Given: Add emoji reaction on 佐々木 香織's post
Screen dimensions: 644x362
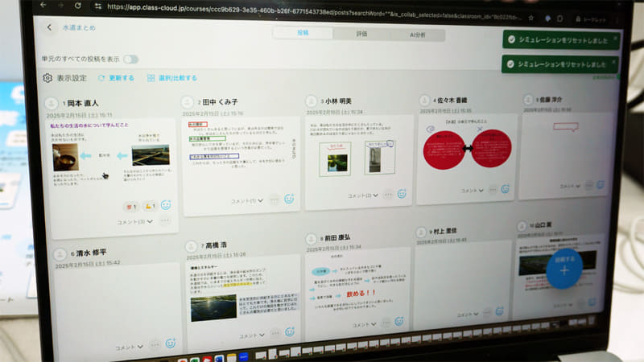Looking at the screenshot, I should point(506,189).
